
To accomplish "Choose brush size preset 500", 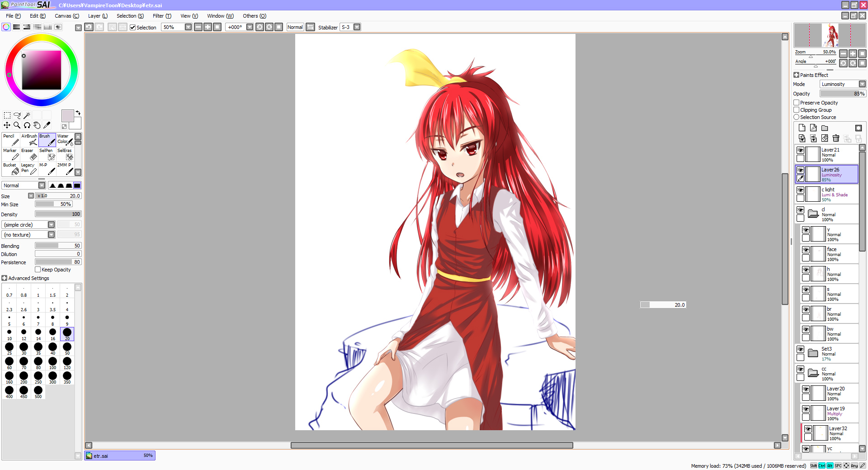I will (38, 392).
